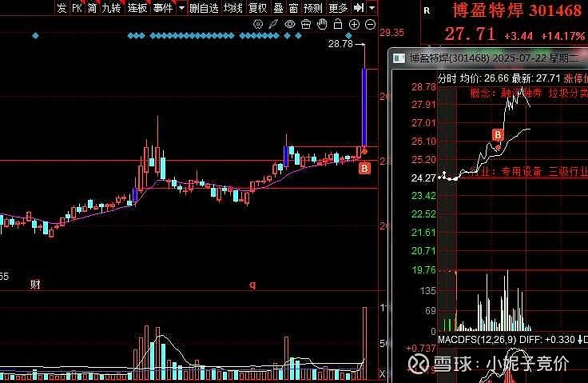This screenshot has height=383, width=588.
Task: Click the 三级行业 link
Action: click(x=567, y=172)
